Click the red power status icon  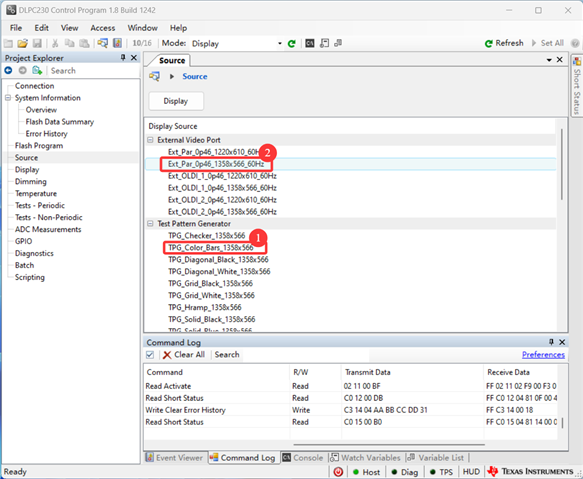[x=338, y=472]
